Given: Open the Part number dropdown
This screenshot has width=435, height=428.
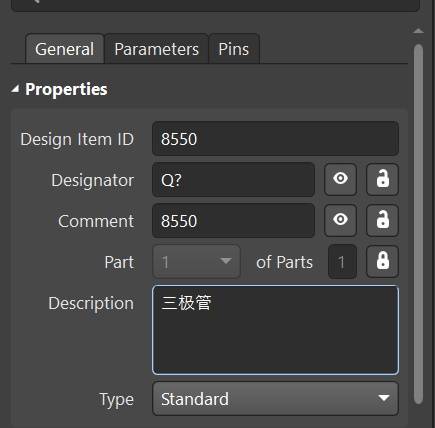Looking at the screenshot, I should click(x=196, y=262).
